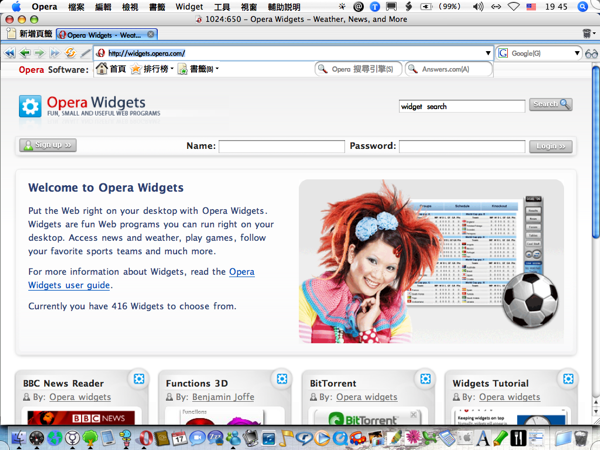Open the Google search engine dropdown
Screen dimensions: 600x450
tap(577, 53)
